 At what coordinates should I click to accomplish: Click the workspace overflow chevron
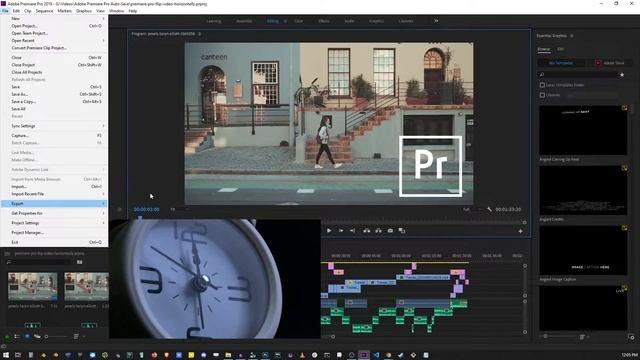pos(436,21)
